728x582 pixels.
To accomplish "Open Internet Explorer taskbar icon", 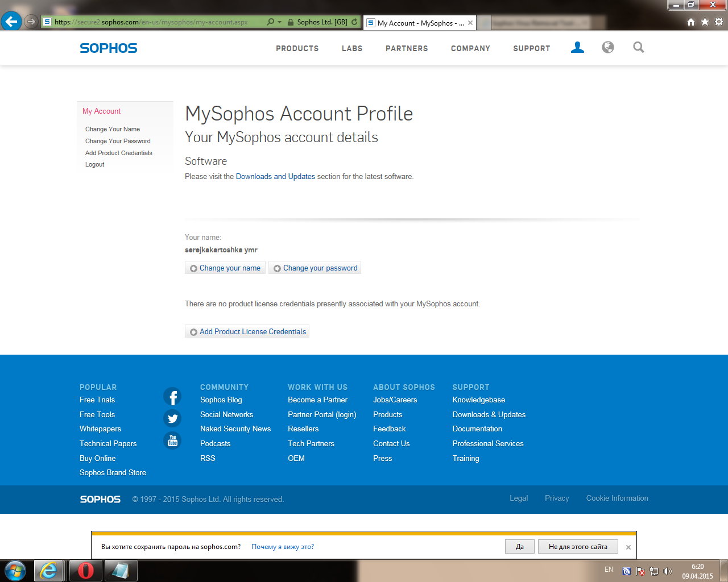I will pos(49,571).
